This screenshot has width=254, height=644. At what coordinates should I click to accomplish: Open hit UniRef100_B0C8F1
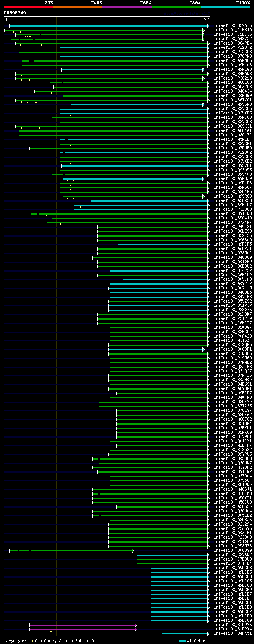233,349
